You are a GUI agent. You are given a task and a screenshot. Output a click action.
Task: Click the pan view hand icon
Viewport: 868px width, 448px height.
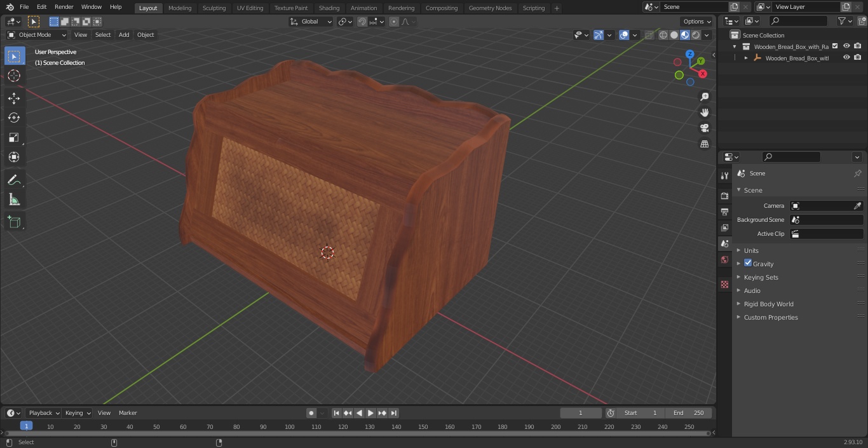(704, 112)
